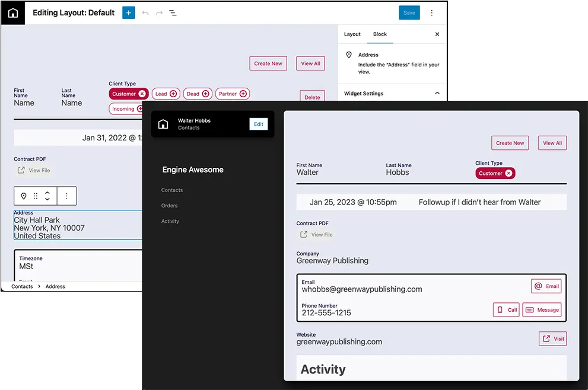Open the document list view icon
The height and width of the screenshot is (390, 588).
coord(173,12)
